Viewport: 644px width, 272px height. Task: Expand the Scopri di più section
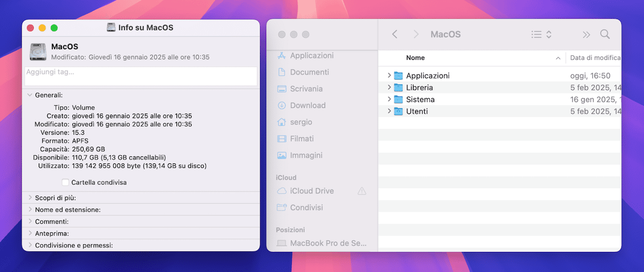pyautogui.click(x=30, y=198)
